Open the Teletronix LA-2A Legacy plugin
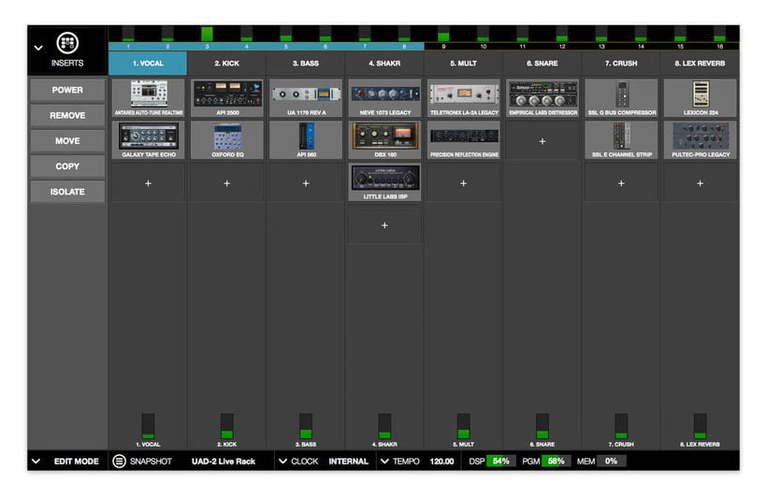The height and width of the screenshot is (499, 767). (x=464, y=98)
